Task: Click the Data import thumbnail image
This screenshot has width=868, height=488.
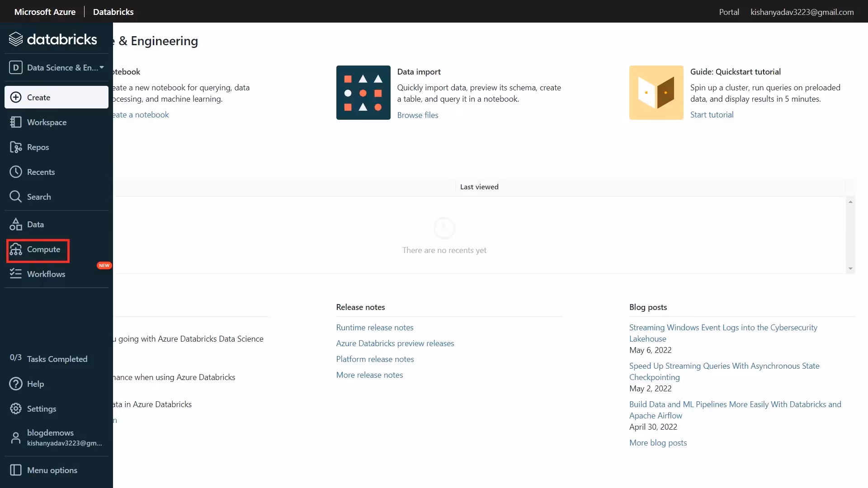Action: click(x=363, y=93)
